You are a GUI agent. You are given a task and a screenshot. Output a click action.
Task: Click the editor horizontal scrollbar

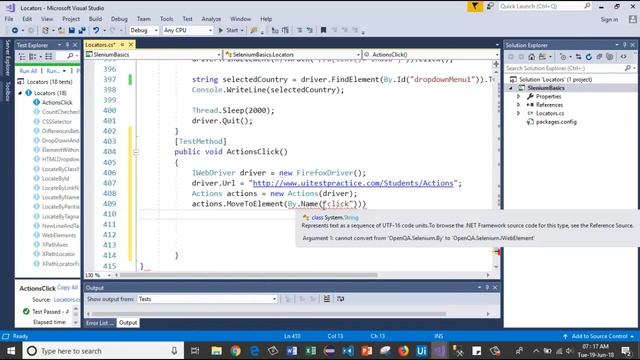pyautogui.click(x=302, y=275)
